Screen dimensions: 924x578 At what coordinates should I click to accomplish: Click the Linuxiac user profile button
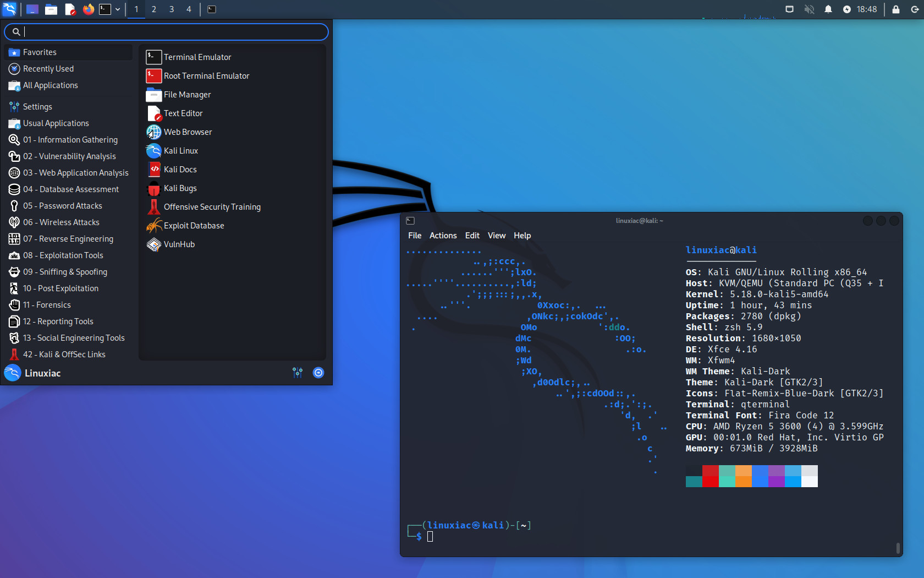pyautogui.click(x=32, y=373)
